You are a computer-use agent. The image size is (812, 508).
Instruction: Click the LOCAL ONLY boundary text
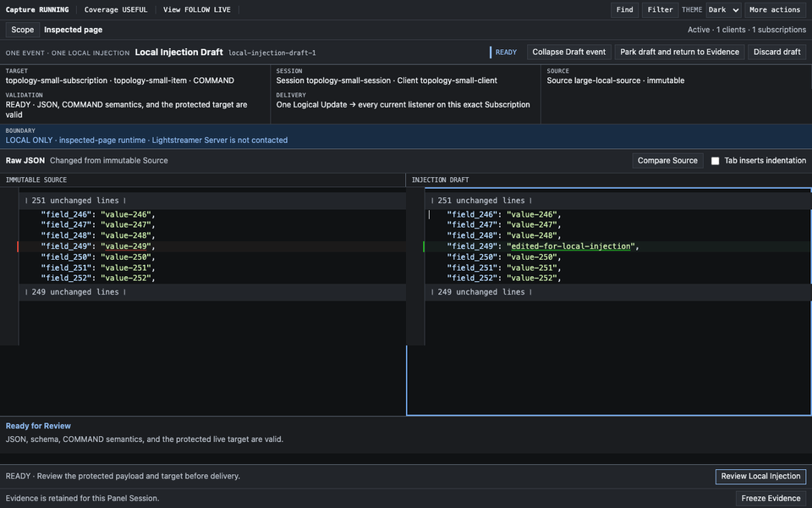point(146,141)
